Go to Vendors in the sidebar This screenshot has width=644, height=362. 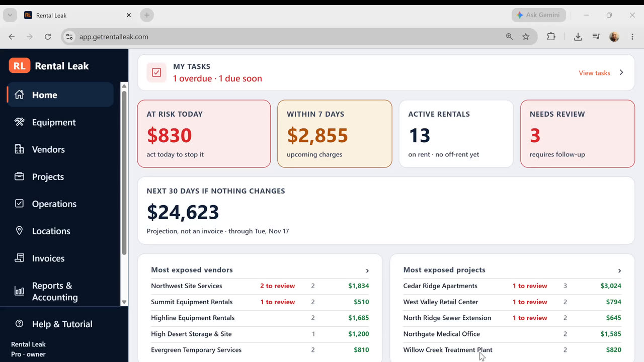(60, 149)
